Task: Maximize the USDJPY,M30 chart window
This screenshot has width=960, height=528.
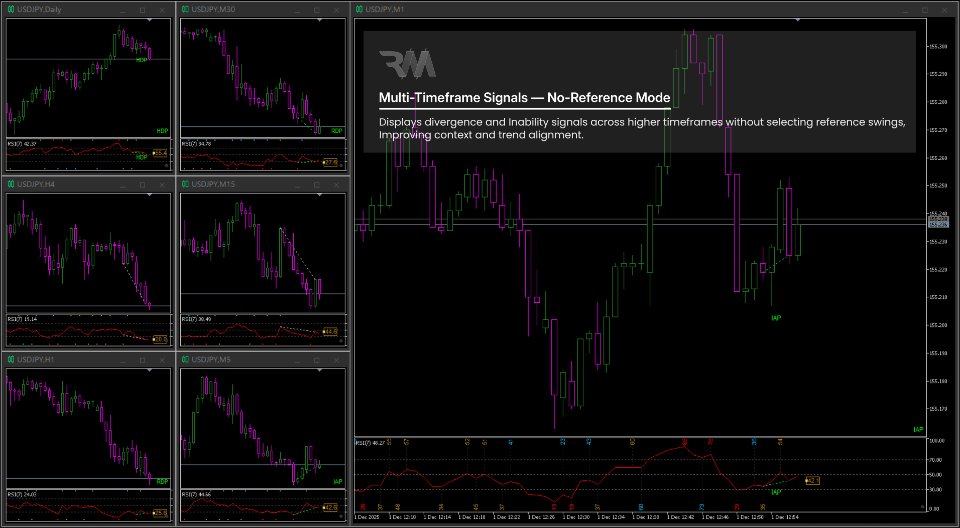Action: click(x=317, y=10)
